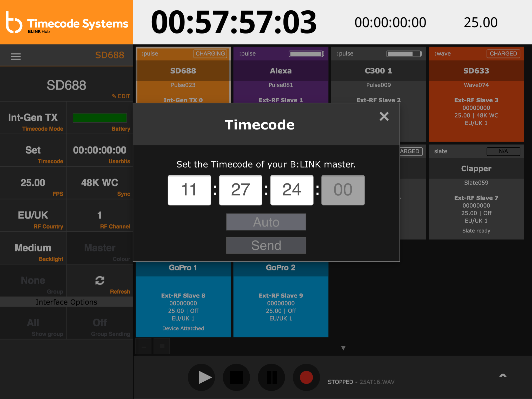Set the minutes field showing 27
Viewport: 532px width, 399px height.
click(241, 190)
